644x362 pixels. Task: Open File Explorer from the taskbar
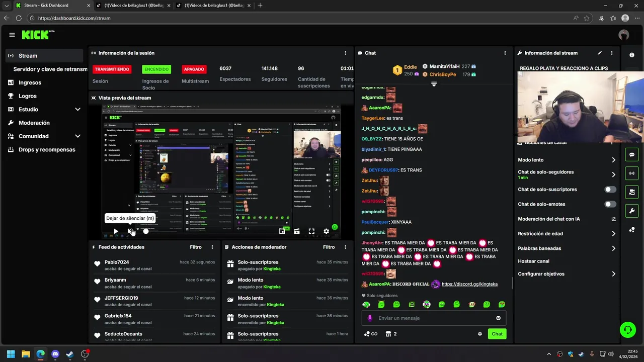click(26, 354)
